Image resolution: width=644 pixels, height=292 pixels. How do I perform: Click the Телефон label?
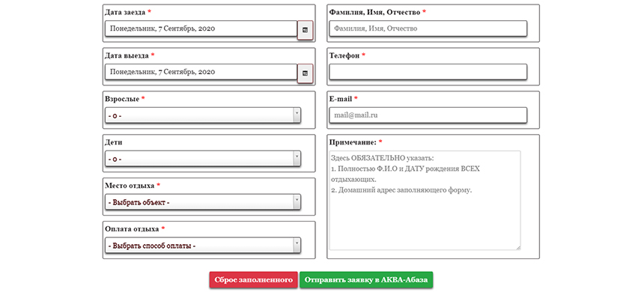point(344,55)
